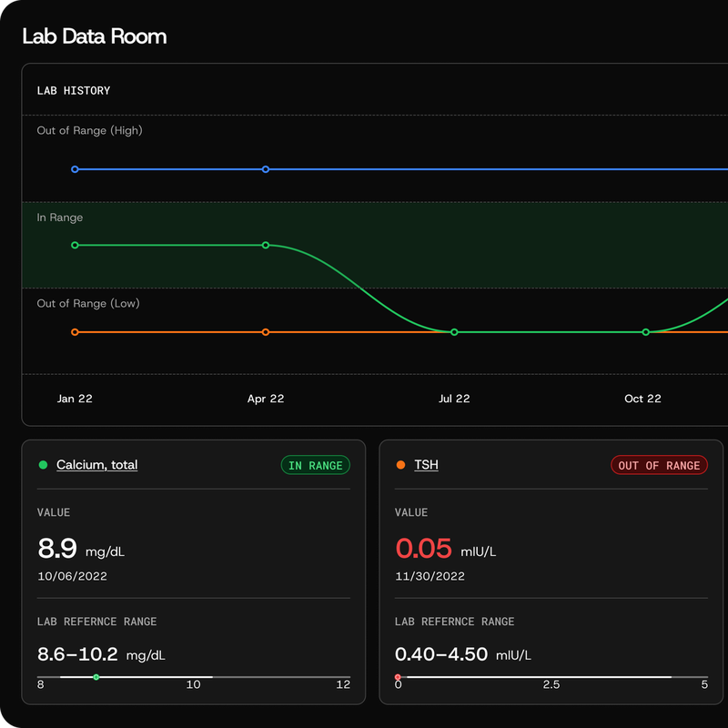The image size is (728, 728).
Task: Click the 12 tick on the calcium scale
Action: 343,684
